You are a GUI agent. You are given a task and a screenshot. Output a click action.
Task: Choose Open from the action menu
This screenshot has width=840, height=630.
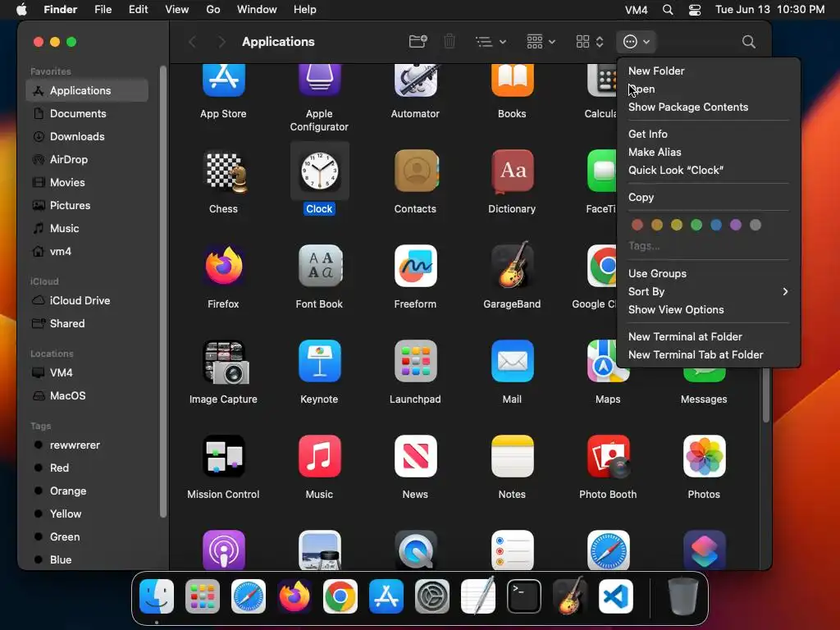(708, 89)
